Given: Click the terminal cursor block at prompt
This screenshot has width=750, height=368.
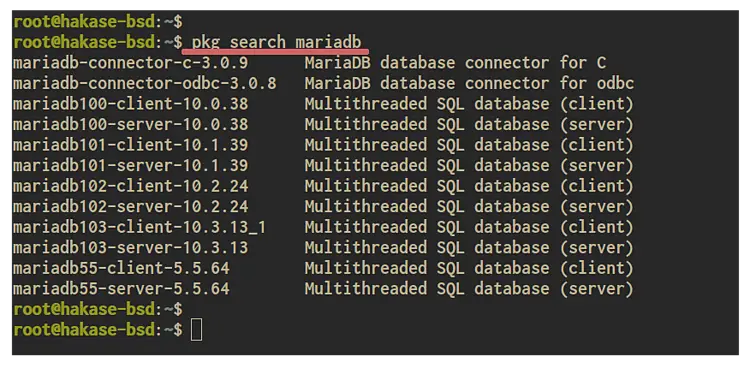Looking at the screenshot, I should click(x=196, y=330).
